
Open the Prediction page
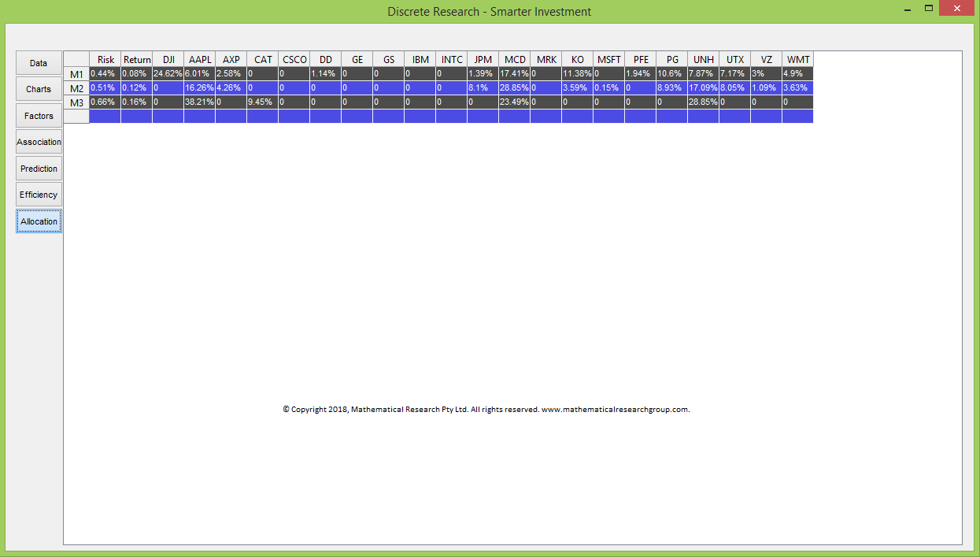tap(39, 169)
